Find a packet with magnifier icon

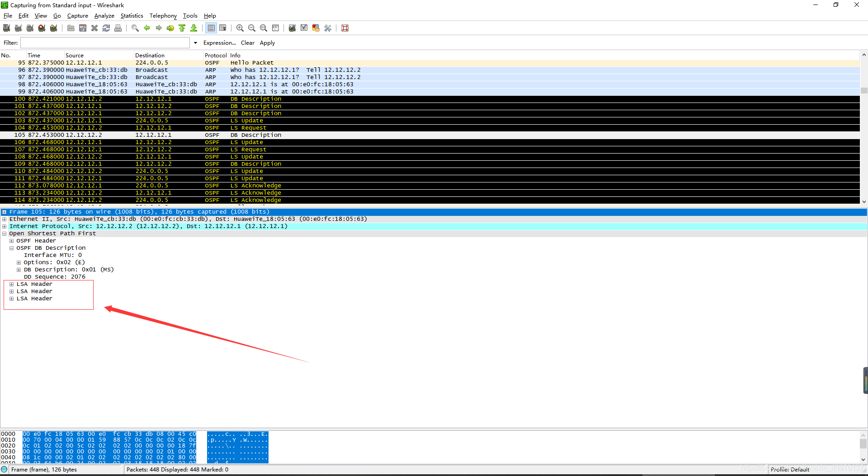click(x=135, y=28)
